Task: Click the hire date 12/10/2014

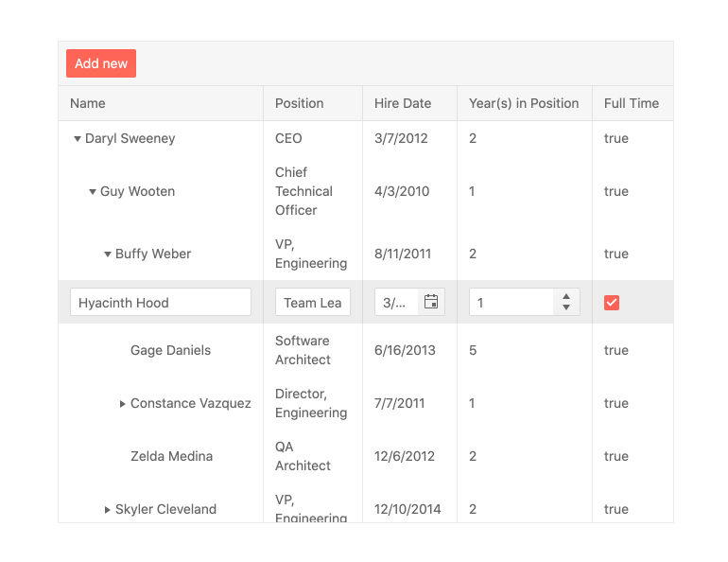Action: 407,509
